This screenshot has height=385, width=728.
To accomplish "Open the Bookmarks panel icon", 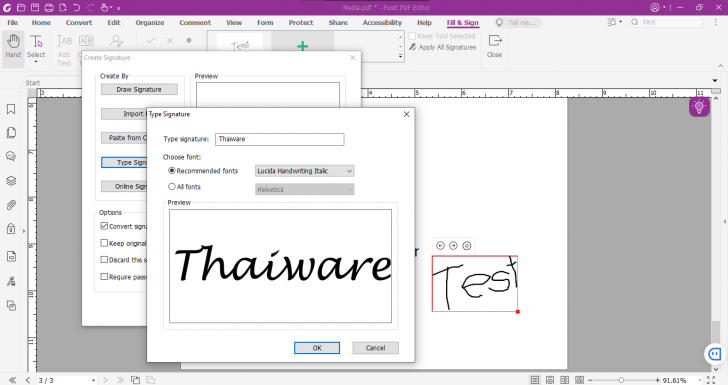I will [11, 109].
